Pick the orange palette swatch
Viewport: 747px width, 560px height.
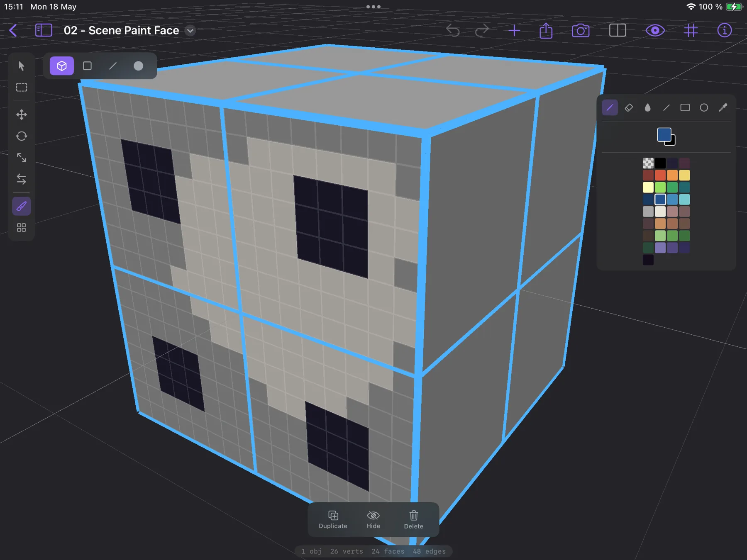(x=672, y=175)
